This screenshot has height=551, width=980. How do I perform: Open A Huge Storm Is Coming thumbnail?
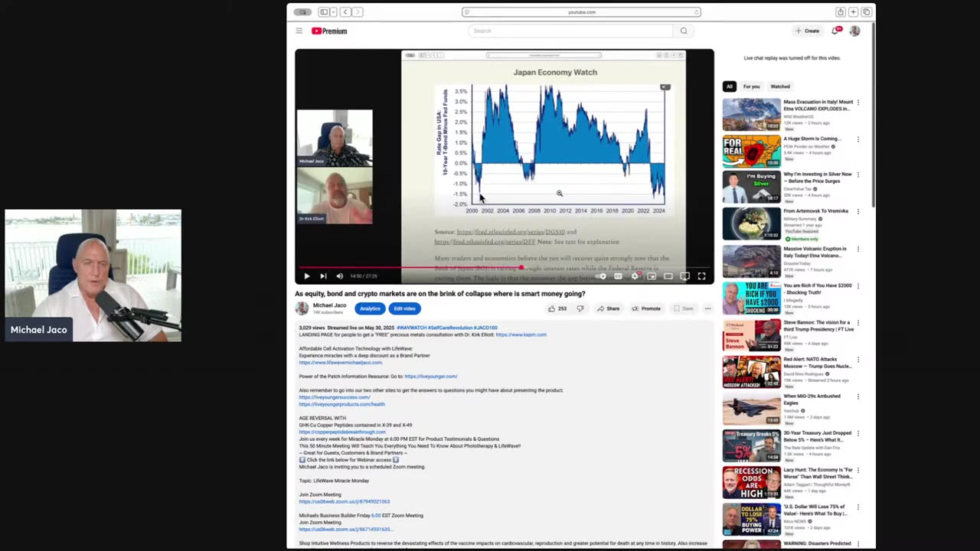click(x=752, y=151)
